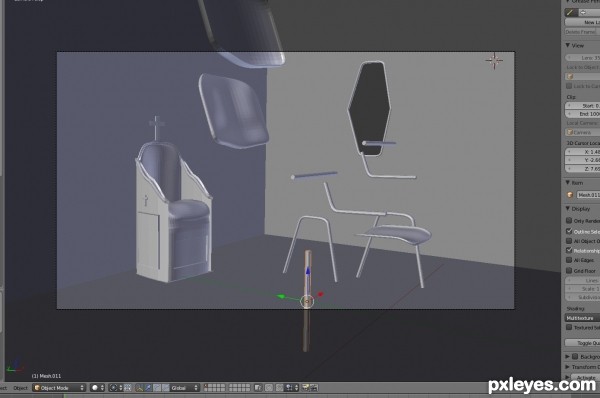Image resolution: width=600 pixels, height=398 pixels.
Task: Enable Only Render checkbox
Action: [569, 221]
